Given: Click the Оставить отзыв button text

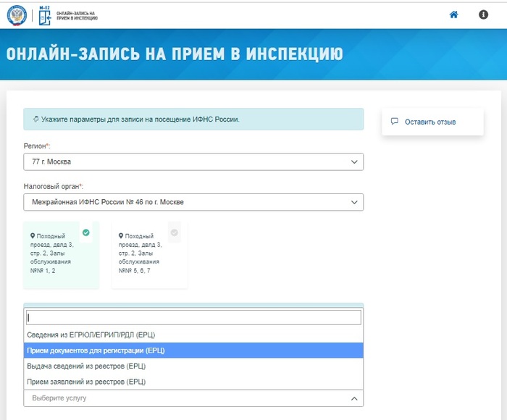Looking at the screenshot, I should (x=430, y=122).
